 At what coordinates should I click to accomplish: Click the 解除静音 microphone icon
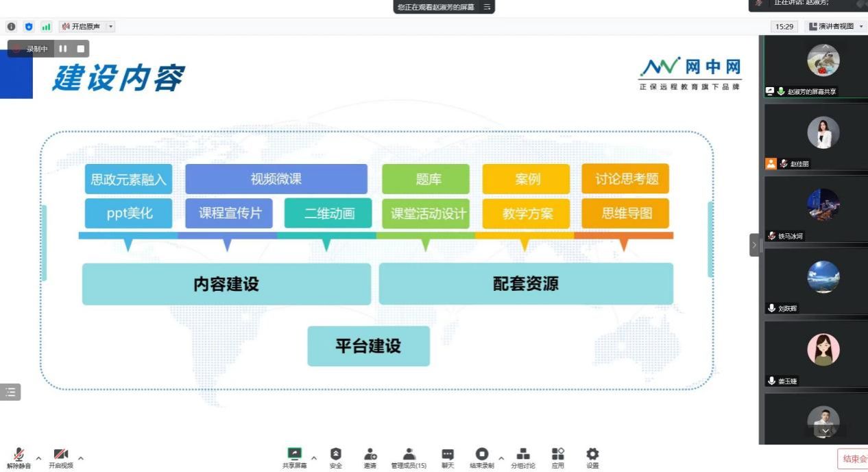pyautogui.click(x=19, y=454)
